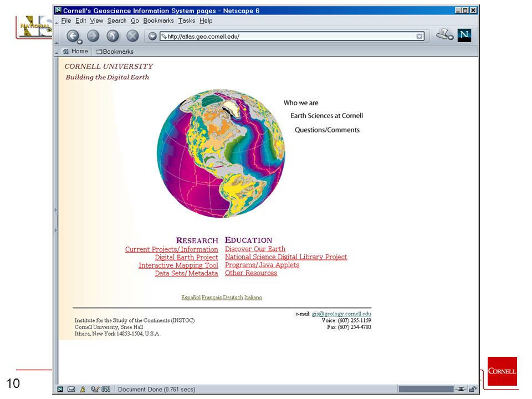
Task: Switch to the Français version
Action: tap(212, 298)
